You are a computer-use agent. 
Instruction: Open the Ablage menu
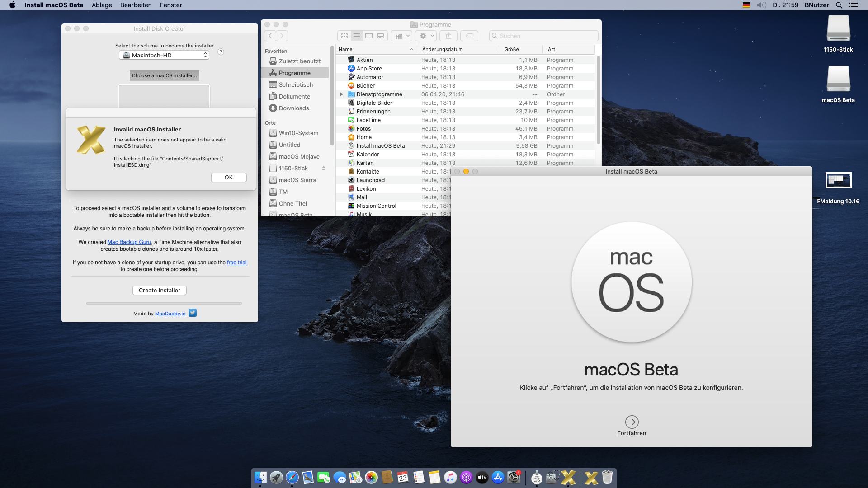102,5
